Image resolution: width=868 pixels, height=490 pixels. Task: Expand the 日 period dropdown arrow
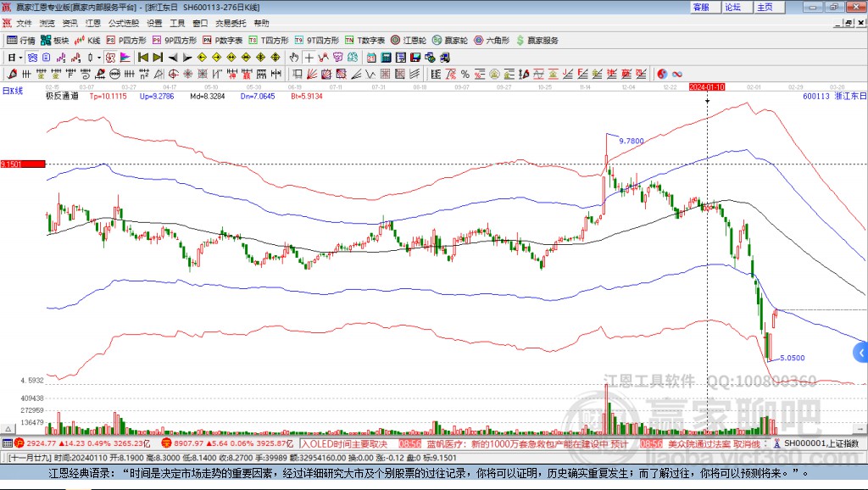(x=20, y=58)
